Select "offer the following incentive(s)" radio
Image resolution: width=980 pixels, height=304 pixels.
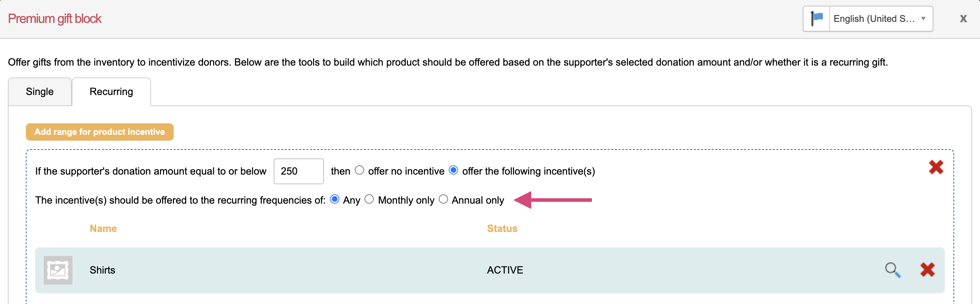(x=453, y=170)
